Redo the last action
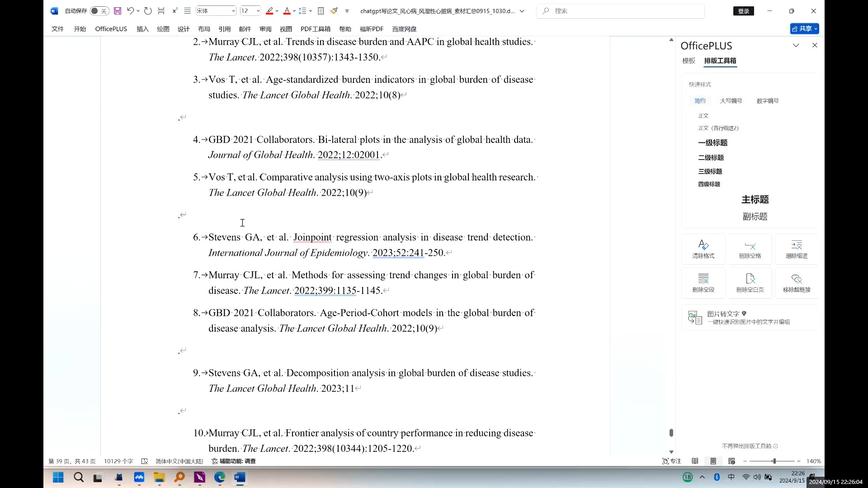The image size is (868, 488). coord(148,11)
